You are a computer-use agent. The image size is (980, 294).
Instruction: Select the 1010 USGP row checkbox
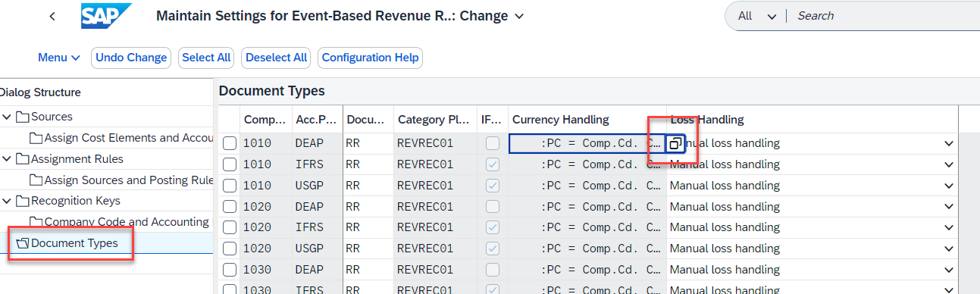(x=230, y=186)
